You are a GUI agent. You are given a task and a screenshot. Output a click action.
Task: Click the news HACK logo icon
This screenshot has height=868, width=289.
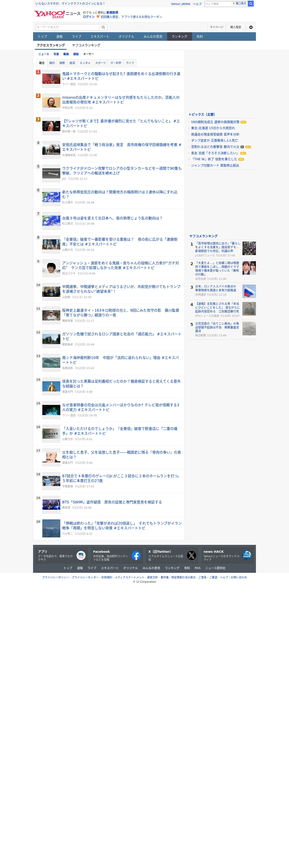[x=247, y=555]
